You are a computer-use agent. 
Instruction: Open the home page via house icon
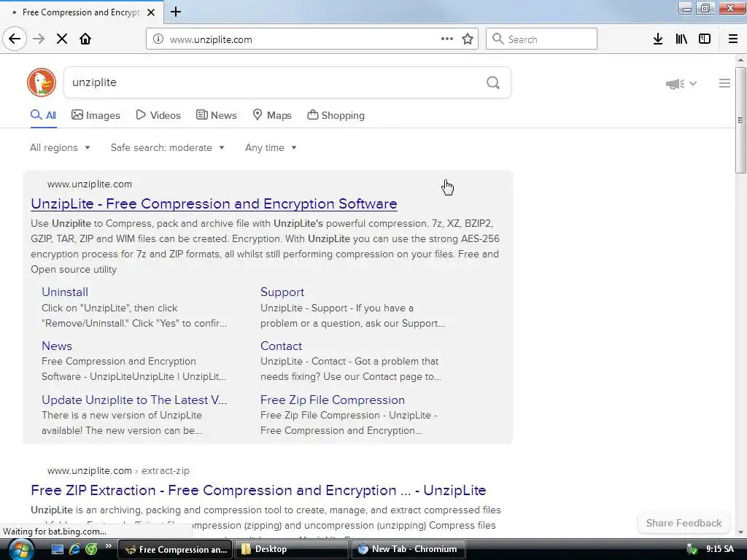point(85,39)
